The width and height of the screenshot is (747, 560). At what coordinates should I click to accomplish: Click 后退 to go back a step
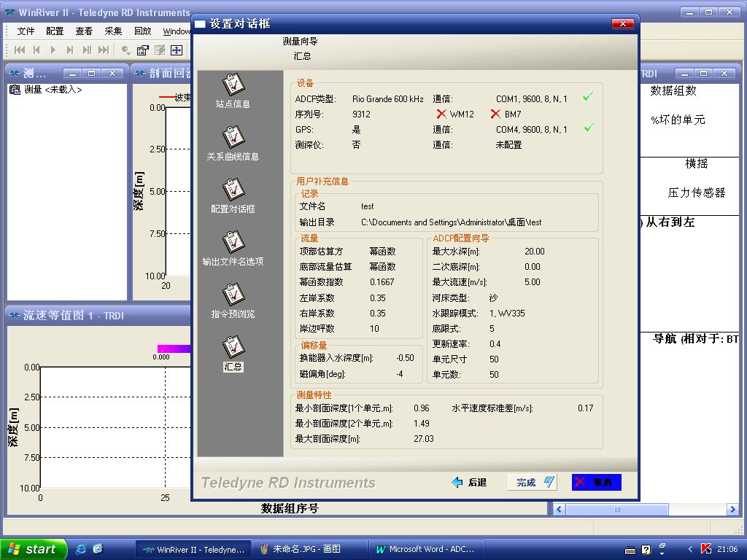tap(472, 482)
